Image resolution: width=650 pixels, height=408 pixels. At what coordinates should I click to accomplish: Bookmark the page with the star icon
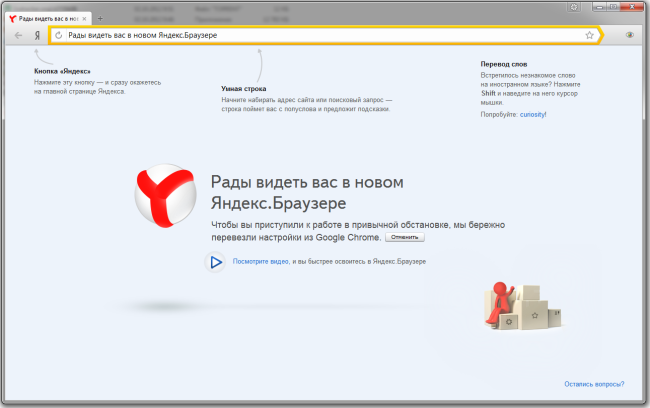(x=589, y=35)
